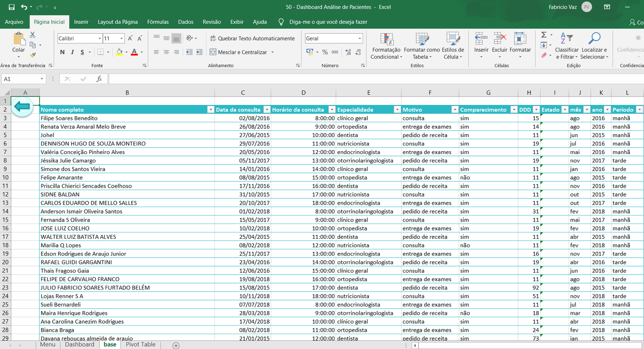Save the workbook with the floppy icon
The image size is (644, 349).
(12, 7)
